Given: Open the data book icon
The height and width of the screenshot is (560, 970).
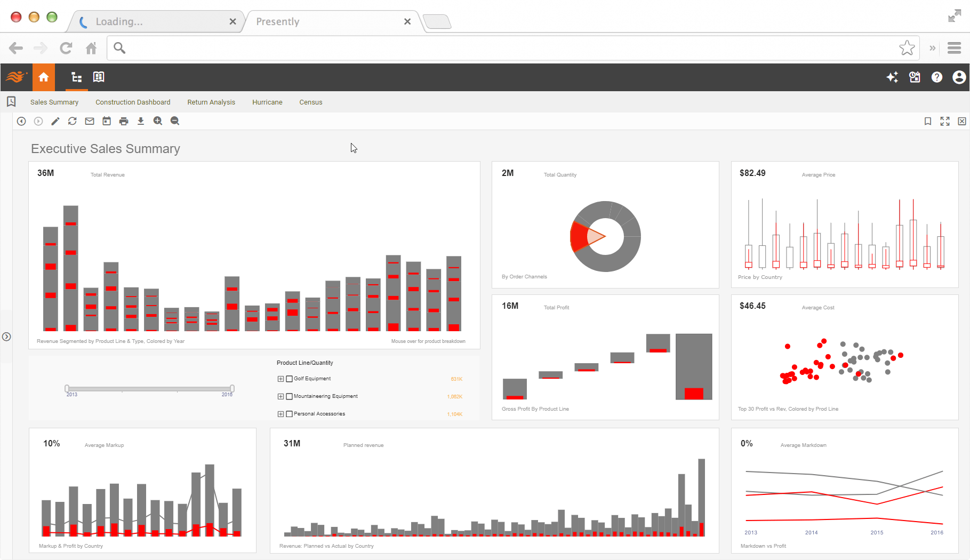Looking at the screenshot, I should click(x=99, y=77).
